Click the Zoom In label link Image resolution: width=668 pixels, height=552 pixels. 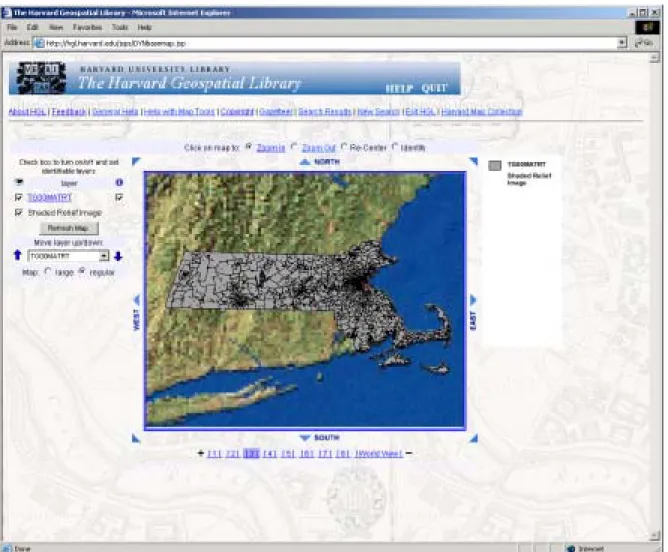(x=271, y=148)
